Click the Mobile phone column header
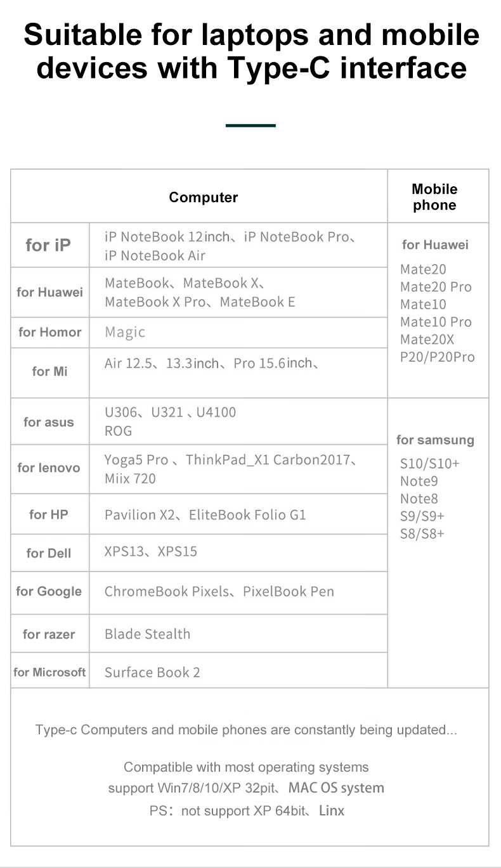Screen dimensions: 501x868 pyautogui.click(x=434, y=197)
